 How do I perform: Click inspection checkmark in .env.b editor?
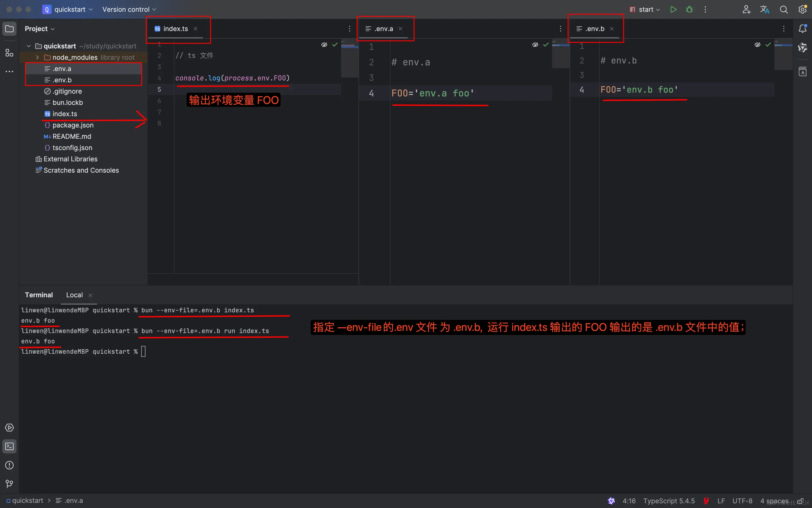(768, 45)
